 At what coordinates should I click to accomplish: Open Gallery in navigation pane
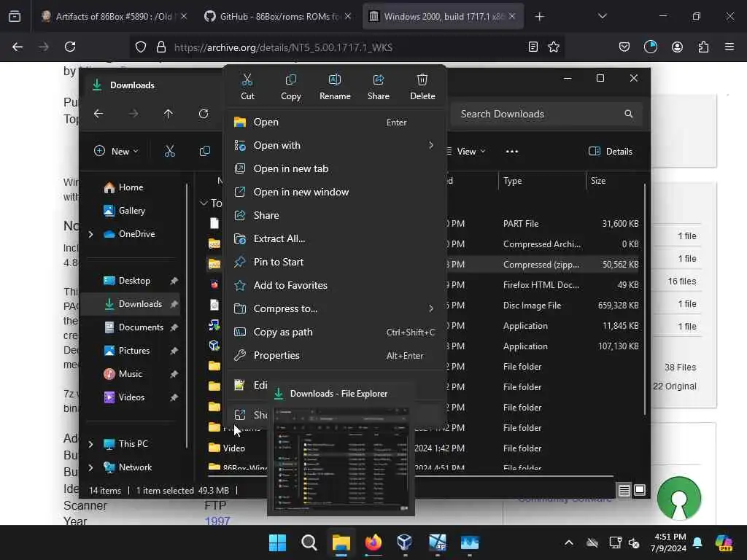point(125,211)
